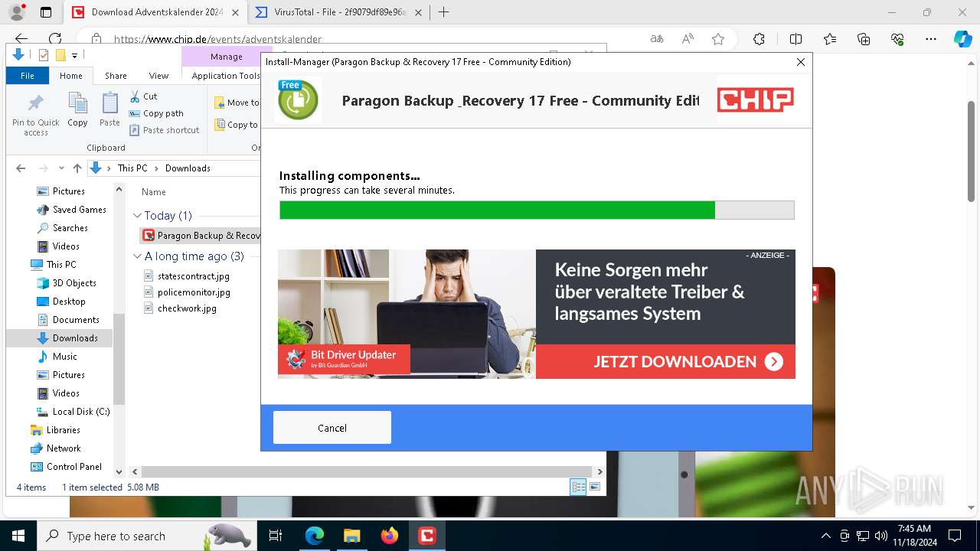
Task: Click the Move to icon in the ribbon
Action: point(220,103)
